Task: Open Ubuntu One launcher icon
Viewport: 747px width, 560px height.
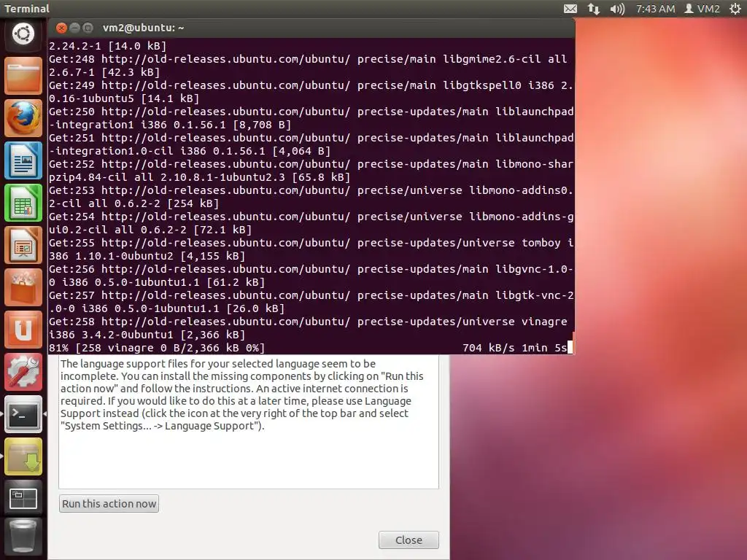Action: pyautogui.click(x=23, y=330)
